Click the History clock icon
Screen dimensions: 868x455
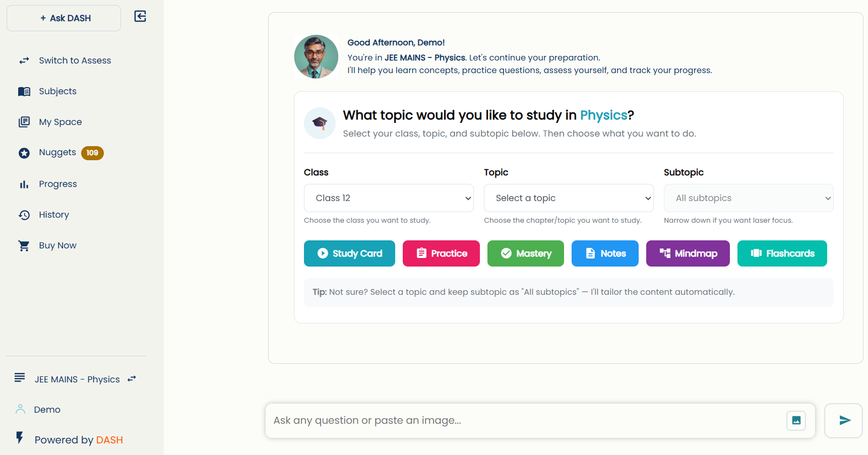(x=24, y=215)
